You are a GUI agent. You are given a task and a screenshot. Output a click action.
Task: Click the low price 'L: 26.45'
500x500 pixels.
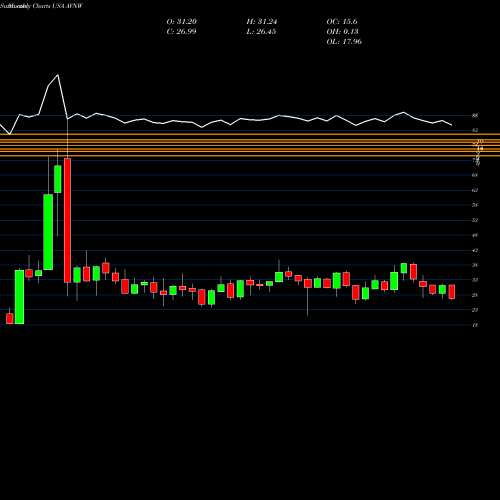(261, 32)
